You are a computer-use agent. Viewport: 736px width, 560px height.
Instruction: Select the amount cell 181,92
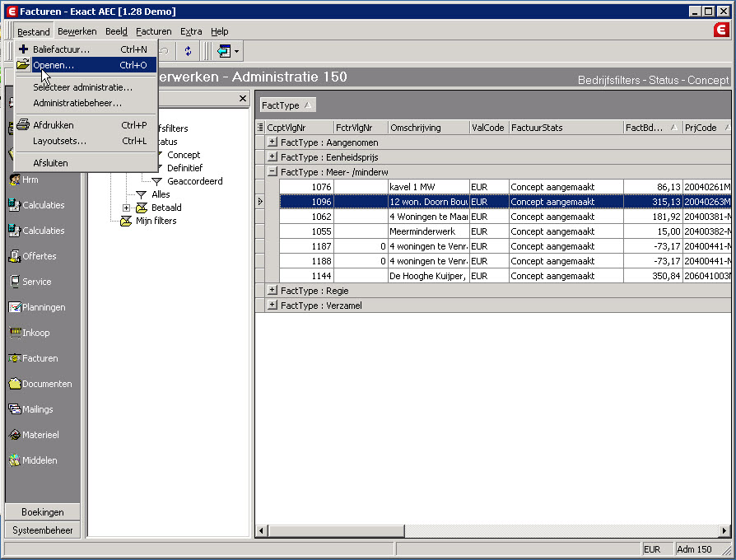coord(653,217)
